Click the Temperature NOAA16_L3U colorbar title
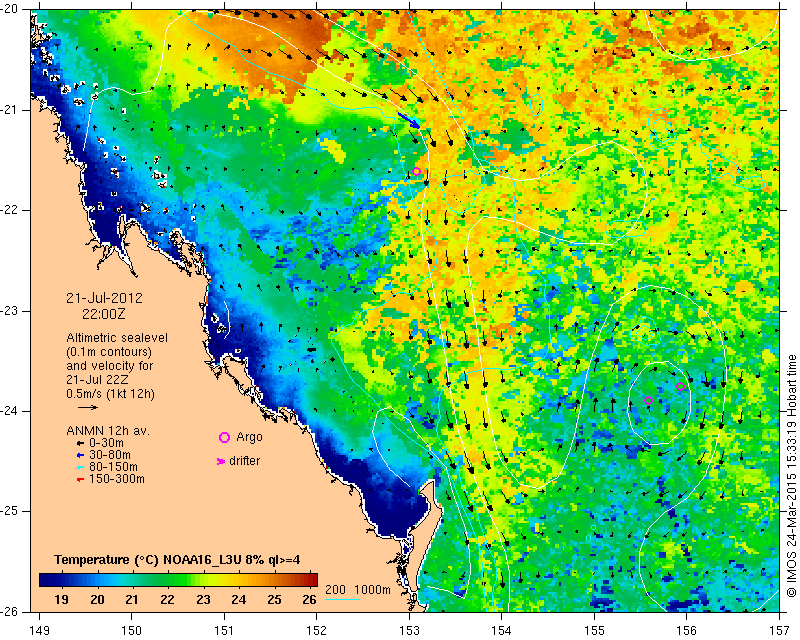Screen dimensions: 800x640 177,560
